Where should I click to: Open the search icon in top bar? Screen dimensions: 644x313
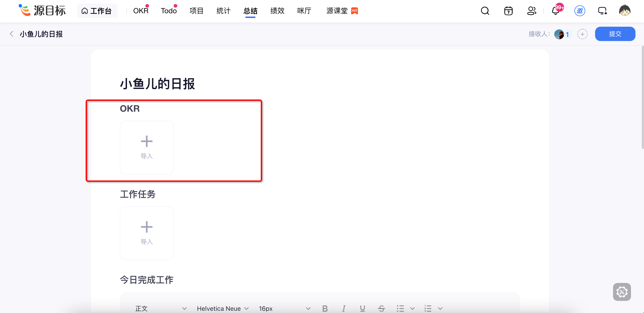(x=484, y=11)
